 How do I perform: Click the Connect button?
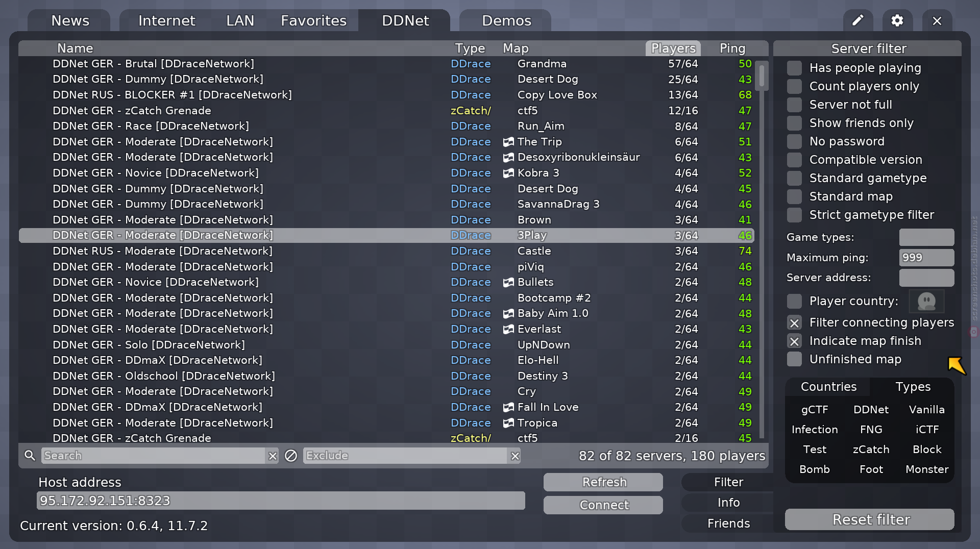[x=603, y=505]
